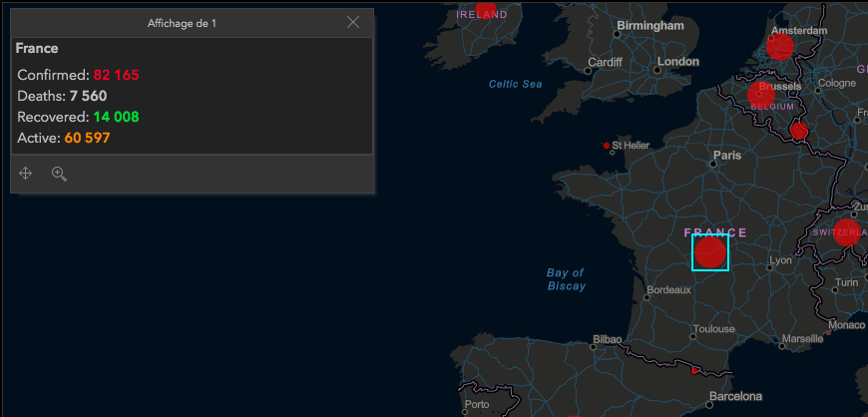Click the Andorra red dot north of Barcelona
Screen dimensions: 868x417
(x=694, y=370)
